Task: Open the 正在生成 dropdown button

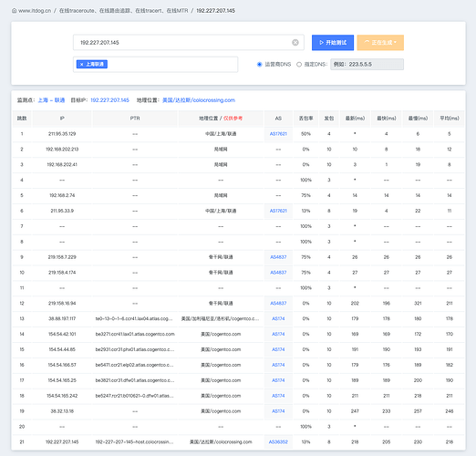Action: pos(380,43)
